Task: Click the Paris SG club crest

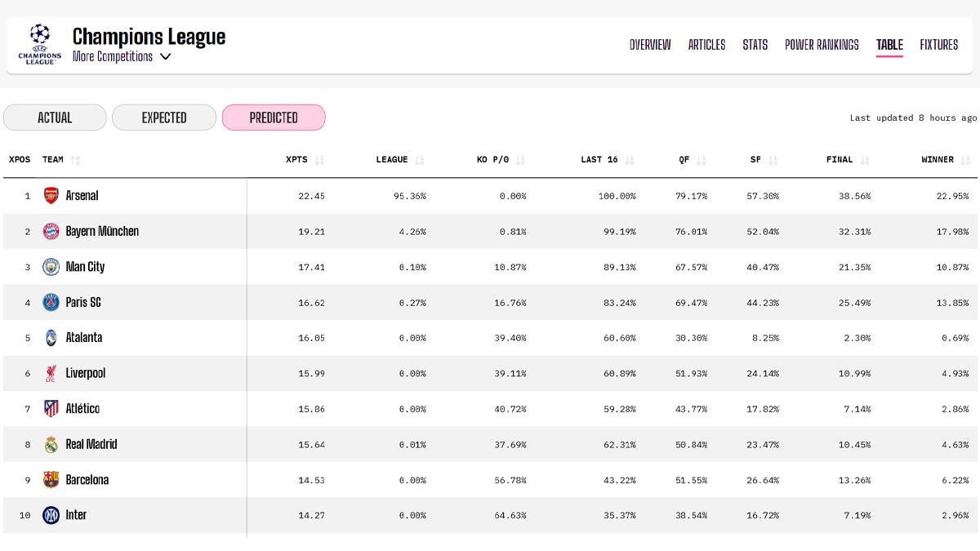Action: click(51, 302)
